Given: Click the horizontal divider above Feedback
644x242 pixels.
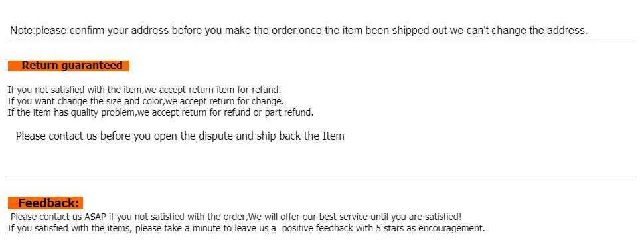Looking at the screenshot, I should coord(321,180).
